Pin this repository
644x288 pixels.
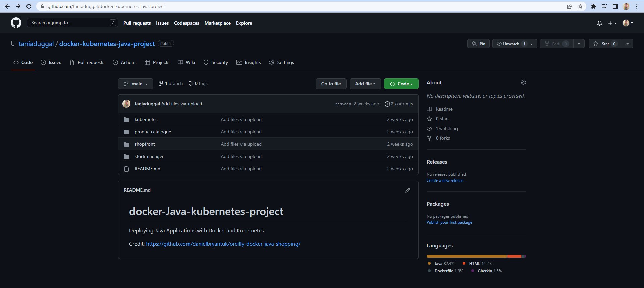[x=479, y=44]
